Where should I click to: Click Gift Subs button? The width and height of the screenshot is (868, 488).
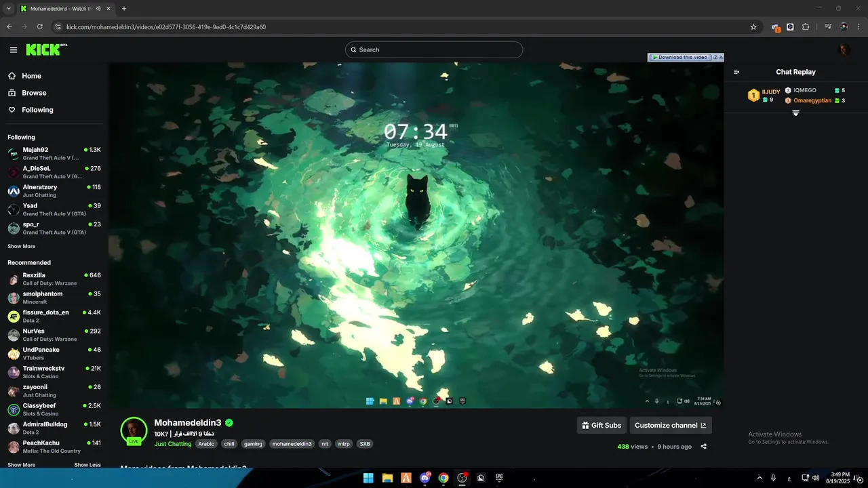pyautogui.click(x=601, y=425)
